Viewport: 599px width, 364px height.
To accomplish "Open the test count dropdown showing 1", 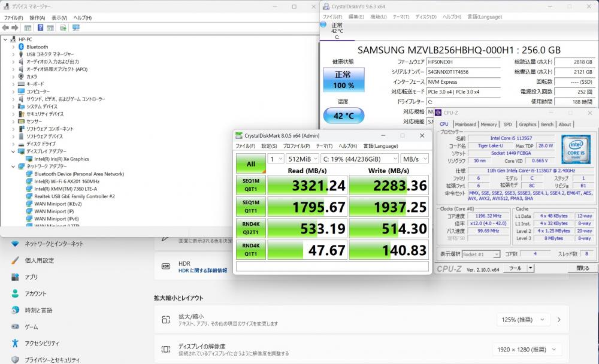I will [x=276, y=159].
